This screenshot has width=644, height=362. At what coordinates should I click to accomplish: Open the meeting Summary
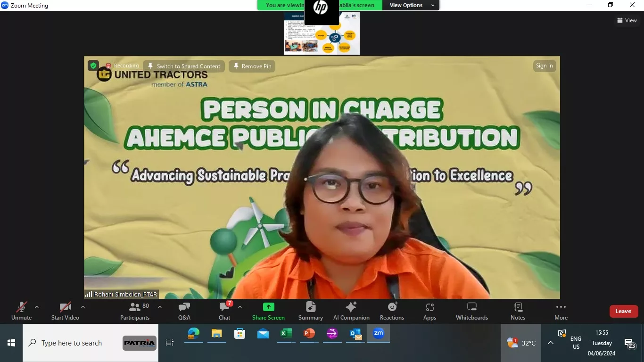[311, 311]
